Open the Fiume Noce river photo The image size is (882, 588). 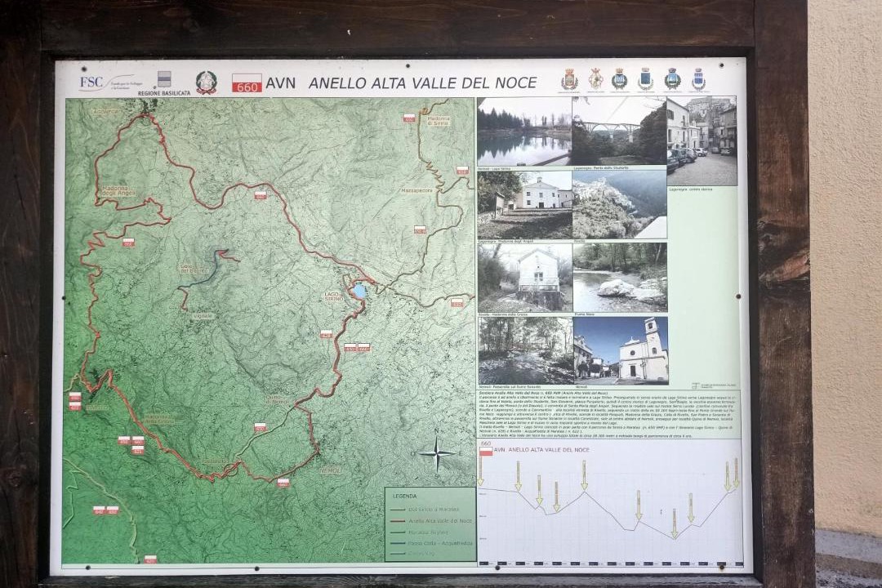coord(620,278)
